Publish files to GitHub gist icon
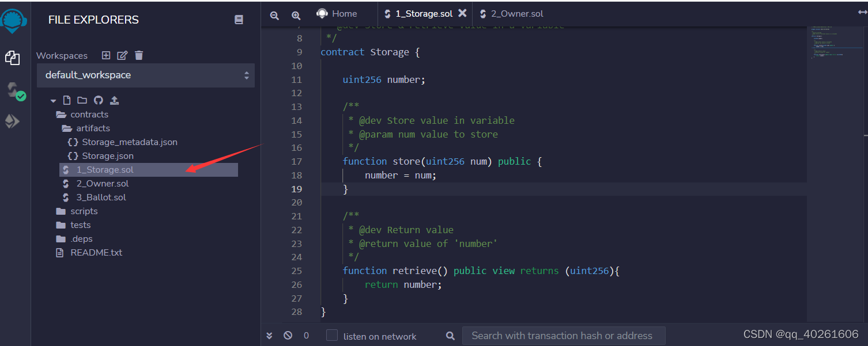 point(98,100)
